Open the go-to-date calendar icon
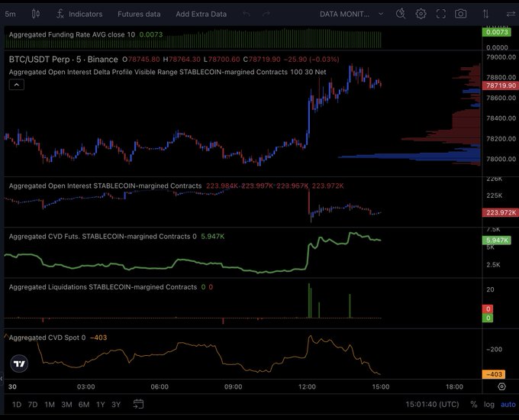Viewport: 519px width, 420px height. [138, 404]
